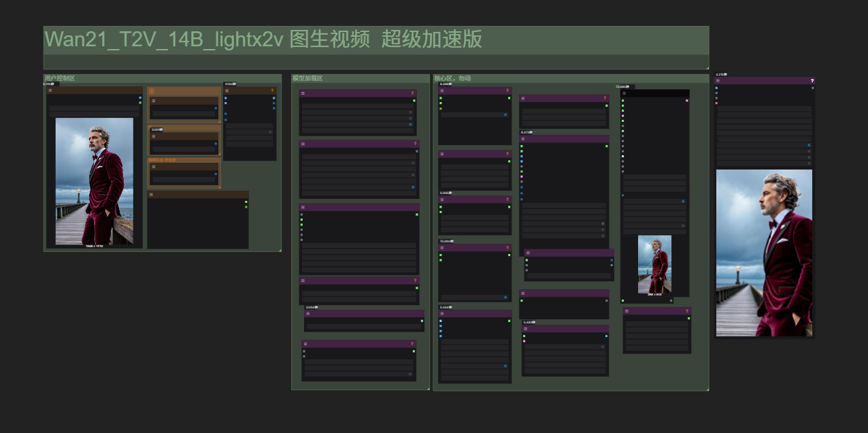Screen dimensions: 868x433
Task: Open help on the node below the 72.88s node
Action: tap(687, 311)
